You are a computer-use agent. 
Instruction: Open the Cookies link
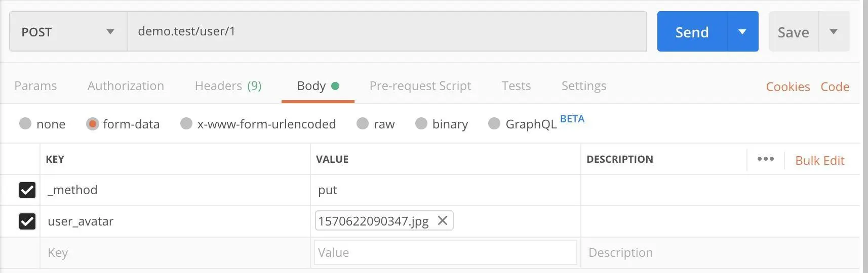click(787, 87)
